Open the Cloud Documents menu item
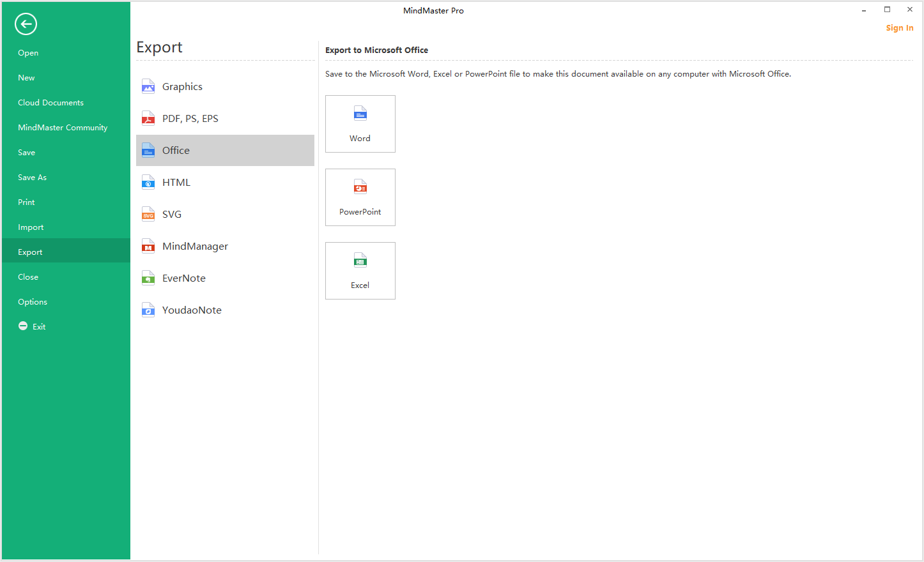This screenshot has width=924, height=562. tap(50, 103)
